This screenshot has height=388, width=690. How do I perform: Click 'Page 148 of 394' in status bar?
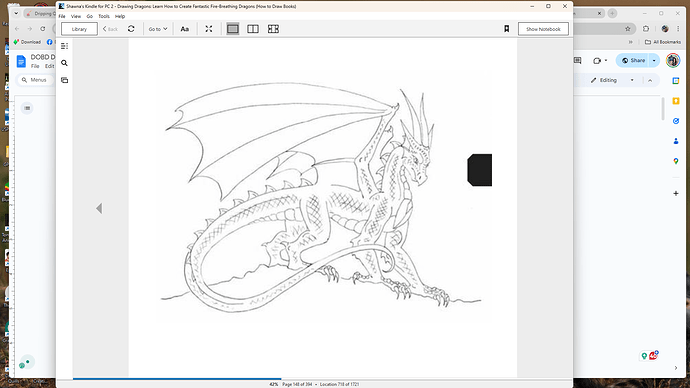pos(297,384)
